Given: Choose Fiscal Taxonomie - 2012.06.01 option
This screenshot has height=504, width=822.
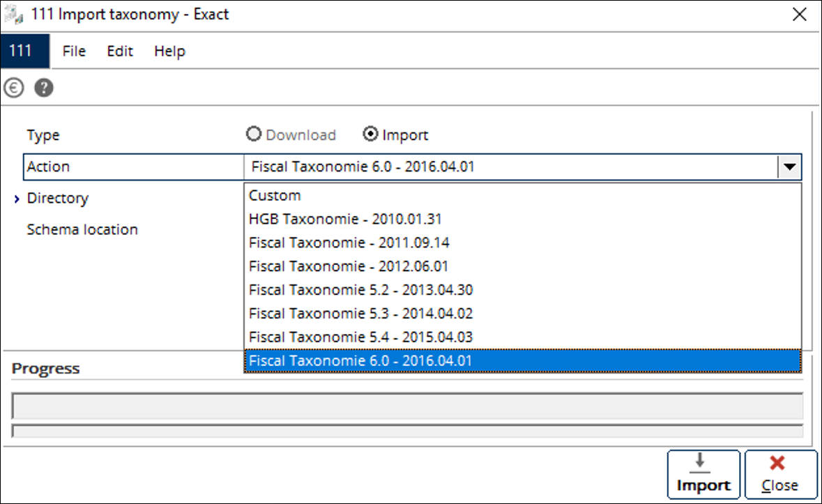Looking at the screenshot, I should [x=523, y=266].
